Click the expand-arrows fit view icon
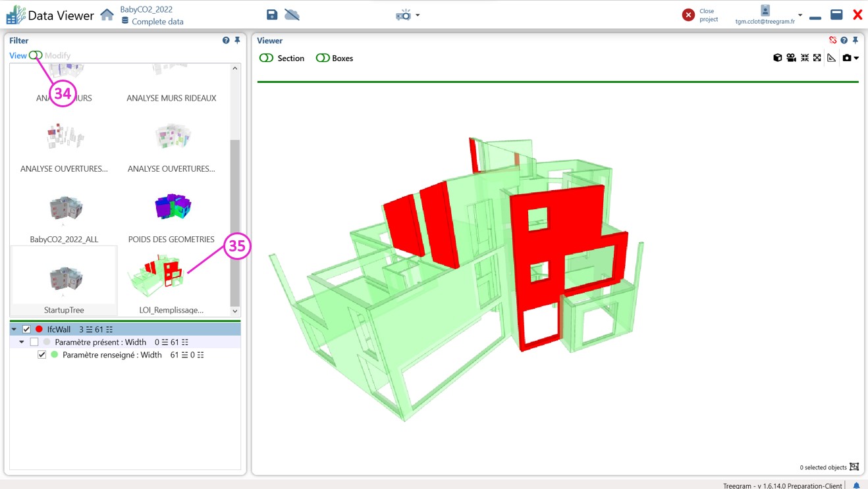The height and width of the screenshot is (489, 868). click(x=817, y=58)
